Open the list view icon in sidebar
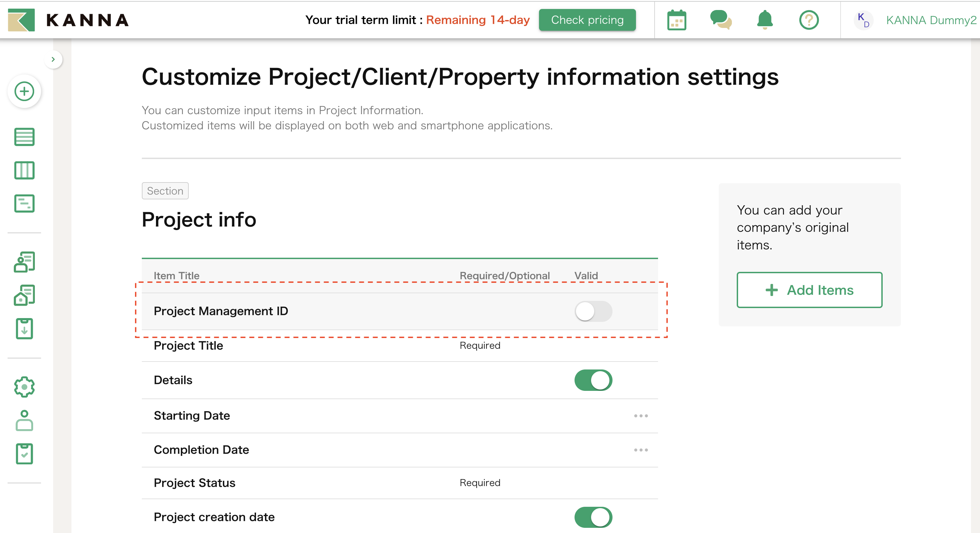 [24, 137]
